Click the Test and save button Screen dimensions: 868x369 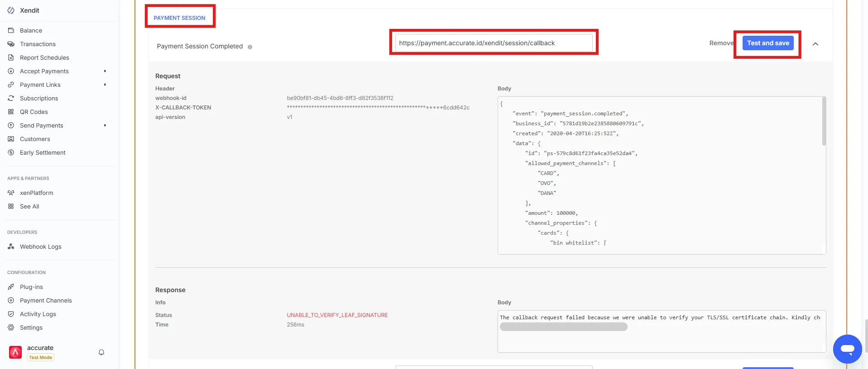(x=768, y=43)
